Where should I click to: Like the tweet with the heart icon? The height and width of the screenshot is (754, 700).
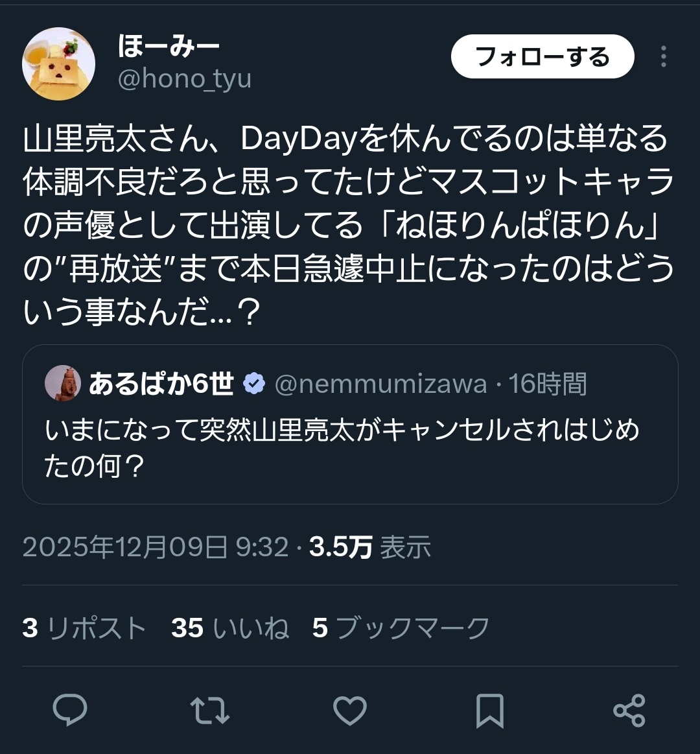click(x=350, y=710)
